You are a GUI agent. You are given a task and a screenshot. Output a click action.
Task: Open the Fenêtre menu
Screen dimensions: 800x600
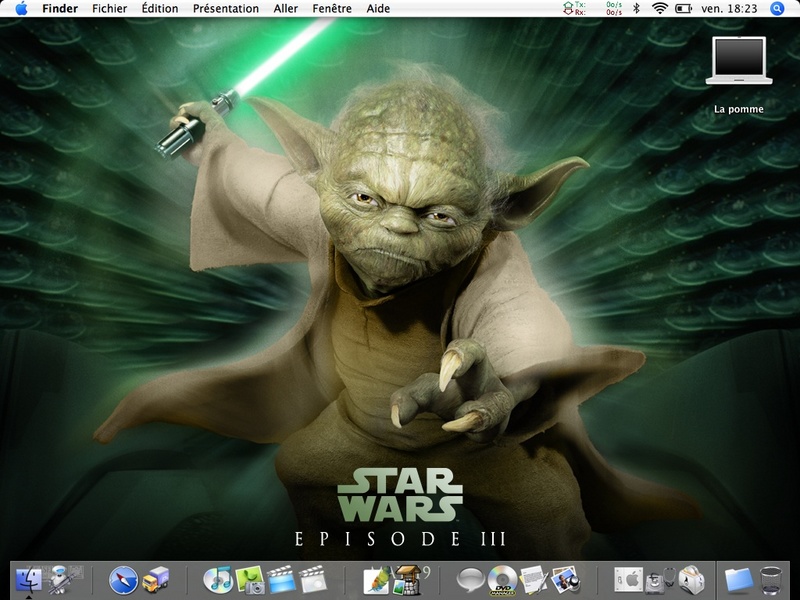pos(332,9)
